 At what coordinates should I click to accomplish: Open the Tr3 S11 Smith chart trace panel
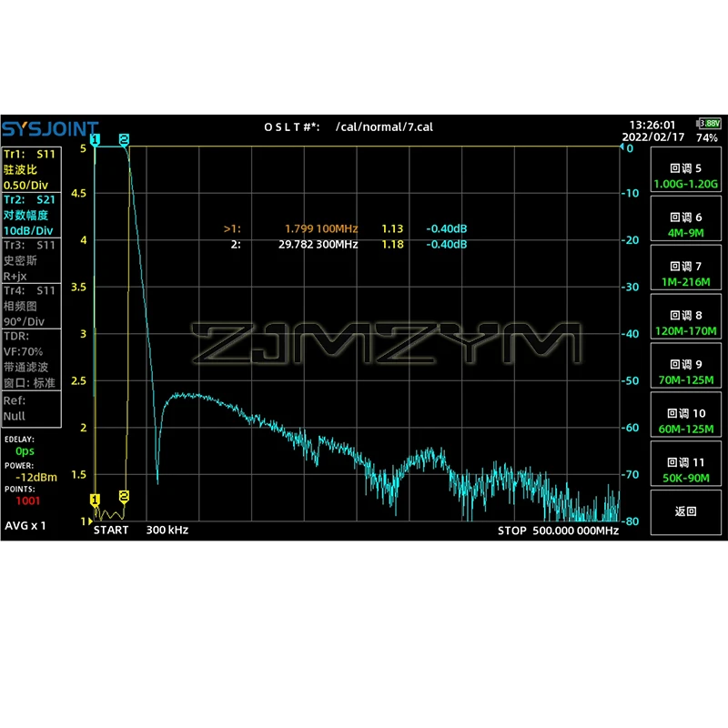pos(31,260)
